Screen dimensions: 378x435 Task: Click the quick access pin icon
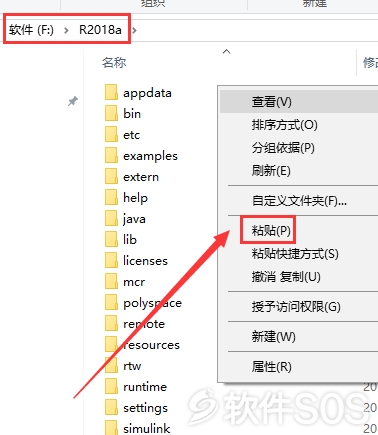point(73,101)
